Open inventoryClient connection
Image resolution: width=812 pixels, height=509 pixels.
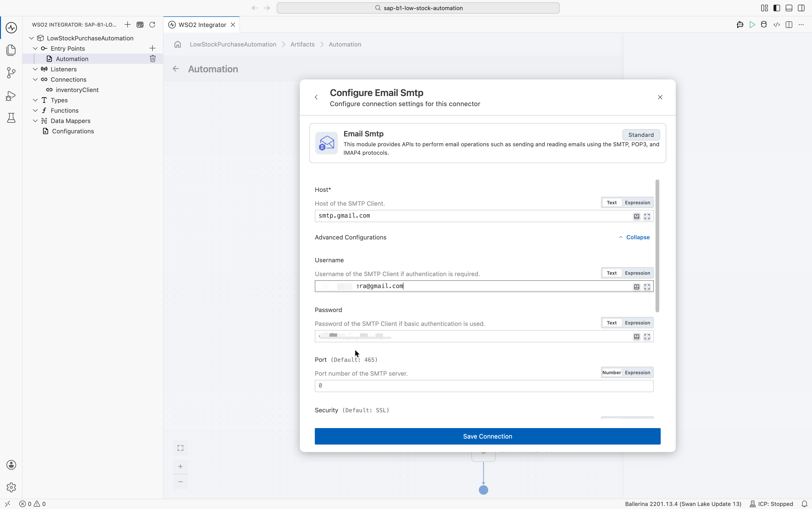tap(77, 90)
